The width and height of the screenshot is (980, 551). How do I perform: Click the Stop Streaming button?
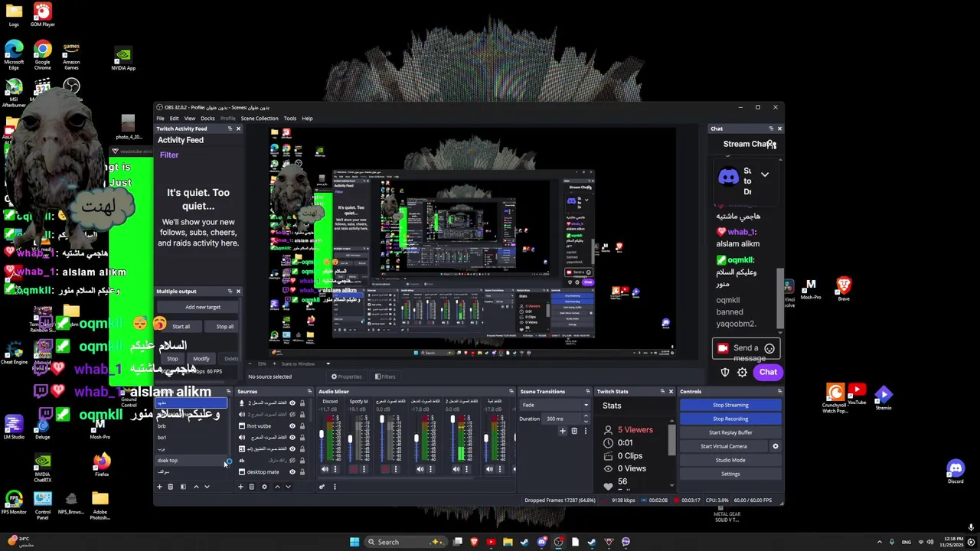730,405
